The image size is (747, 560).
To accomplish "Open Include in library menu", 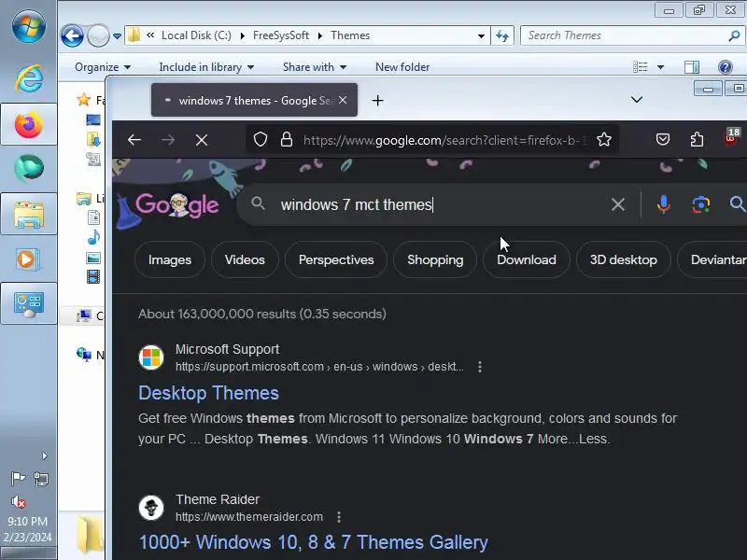I will [x=206, y=67].
